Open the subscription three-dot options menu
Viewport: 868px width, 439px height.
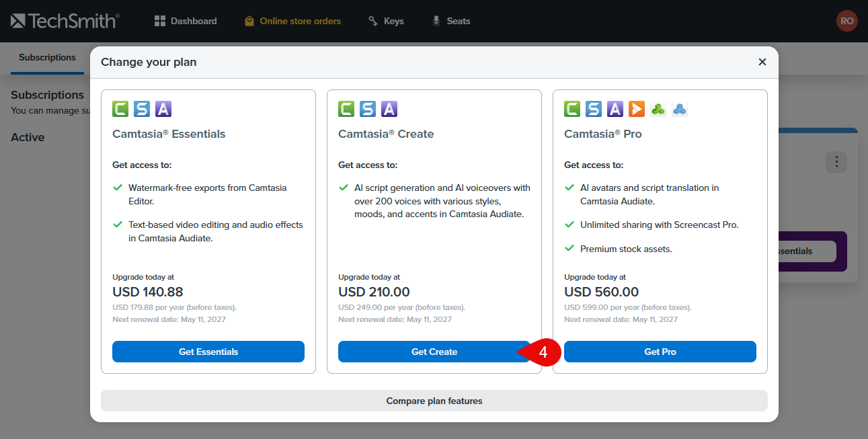[x=836, y=162]
